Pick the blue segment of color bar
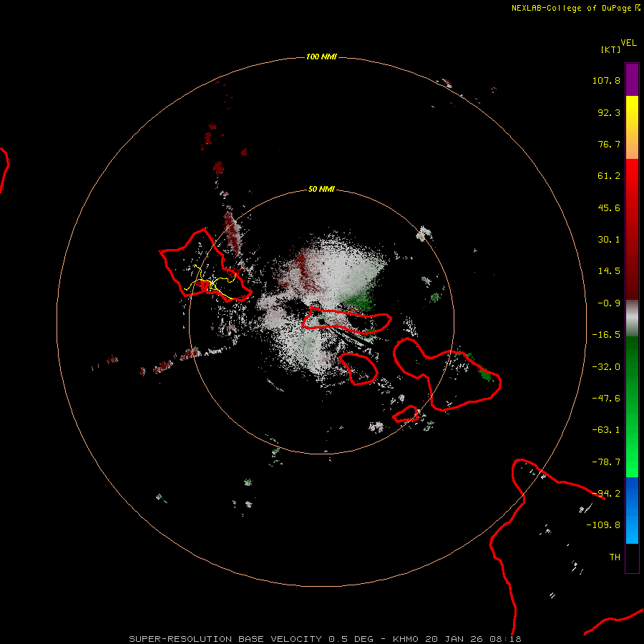The height and width of the screenshot is (644, 644). [x=632, y=510]
